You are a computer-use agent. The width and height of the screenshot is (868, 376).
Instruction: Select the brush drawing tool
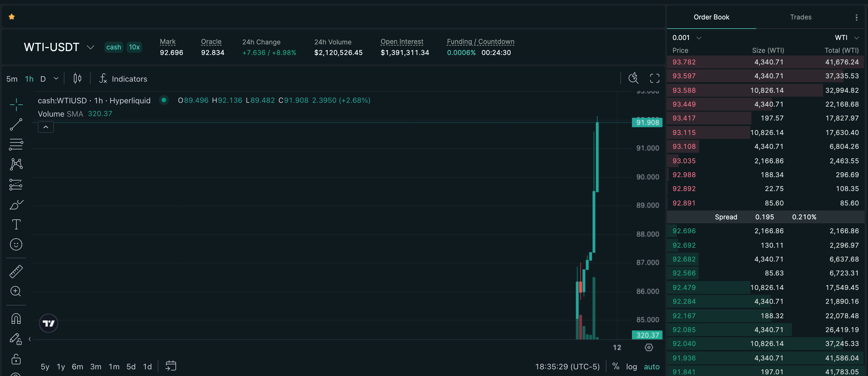16,204
